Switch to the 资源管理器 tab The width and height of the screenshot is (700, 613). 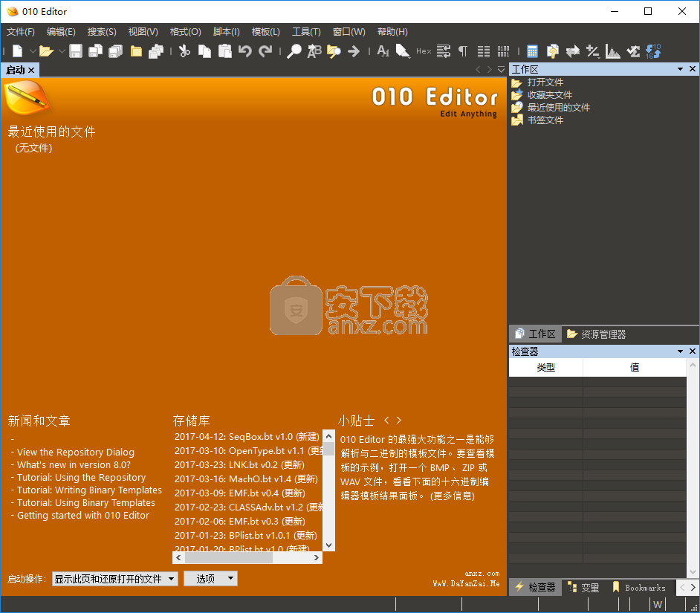coord(596,334)
